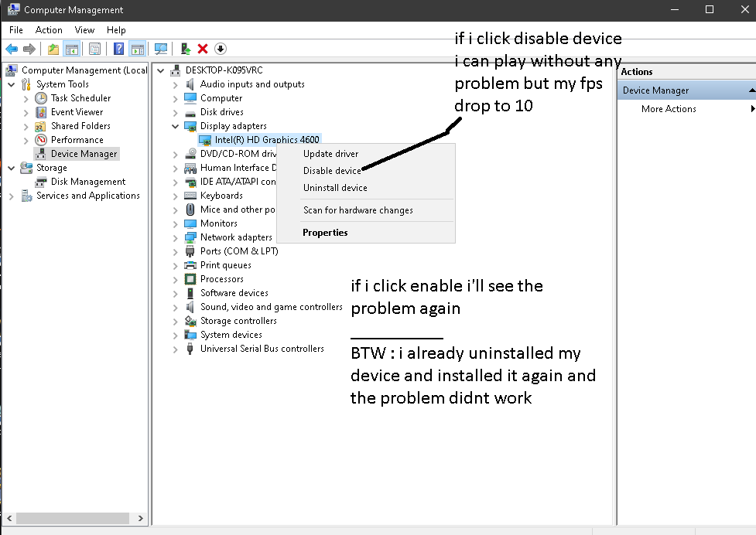
Task: Expand the Network adapters category
Action: pyautogui.click(x=175, y=237)
